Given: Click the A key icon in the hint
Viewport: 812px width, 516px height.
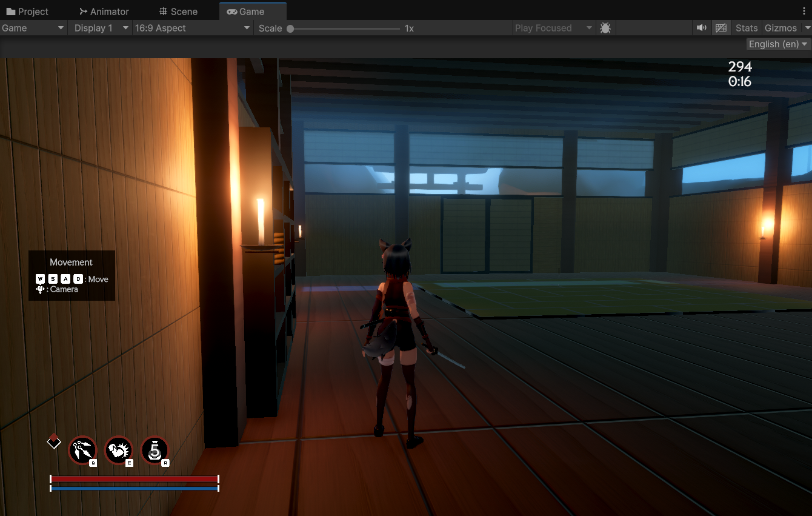Looking at the screenshot, I should click(x=65, y=279).
